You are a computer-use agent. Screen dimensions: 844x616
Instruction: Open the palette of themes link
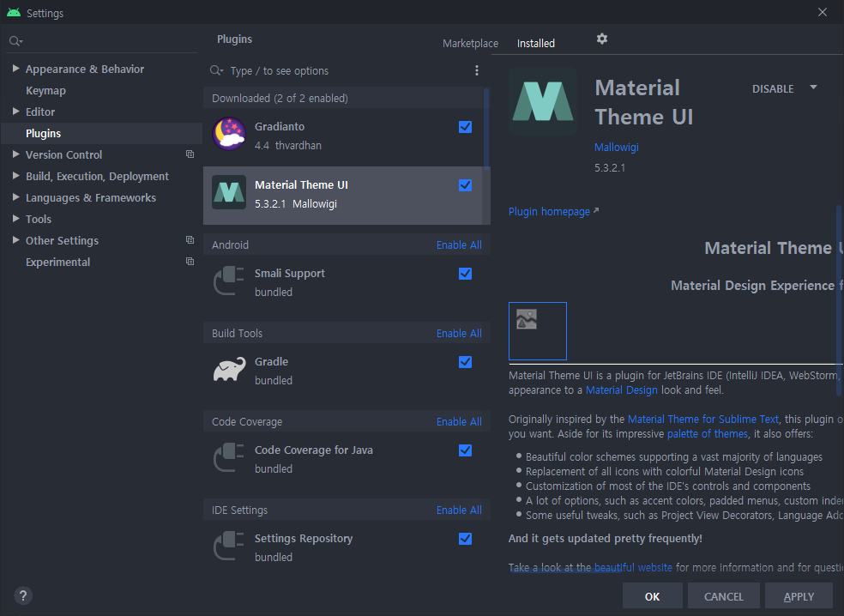[708, 433]
